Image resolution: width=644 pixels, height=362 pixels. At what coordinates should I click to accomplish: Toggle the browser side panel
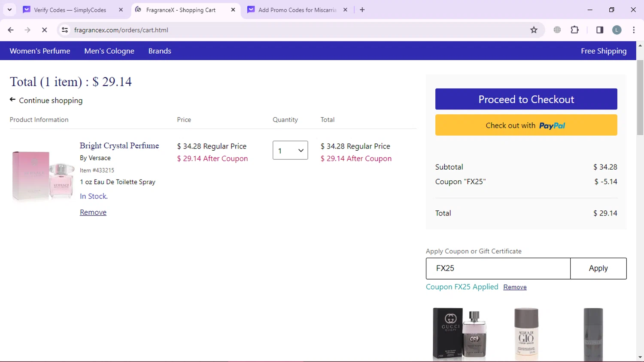[600, 30]
